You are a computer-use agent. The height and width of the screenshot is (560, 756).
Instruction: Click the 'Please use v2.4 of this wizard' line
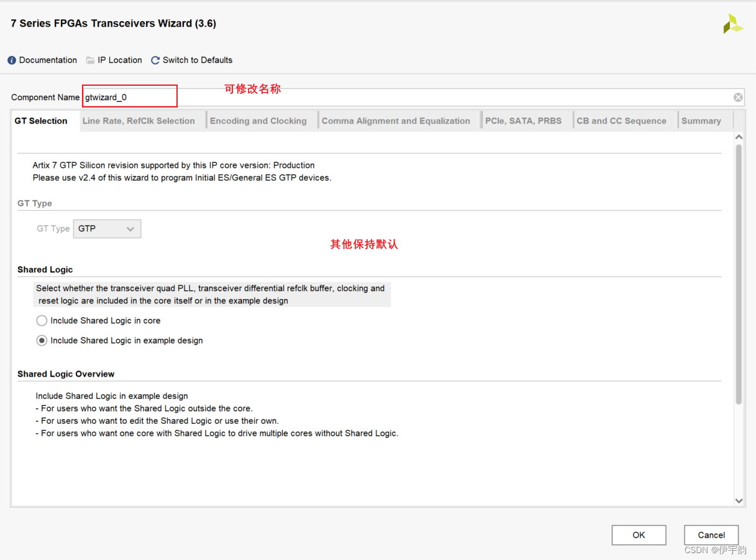[182, 178]
